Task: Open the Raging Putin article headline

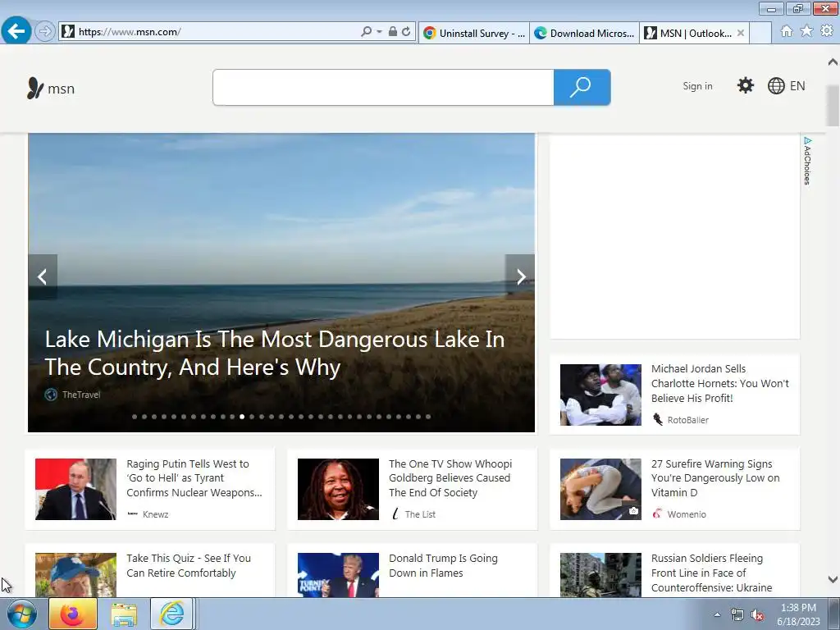Action: (194, 478)
